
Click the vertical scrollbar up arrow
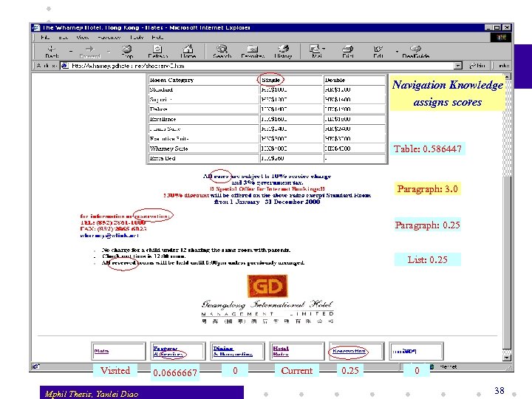click(x=507, y=77)
